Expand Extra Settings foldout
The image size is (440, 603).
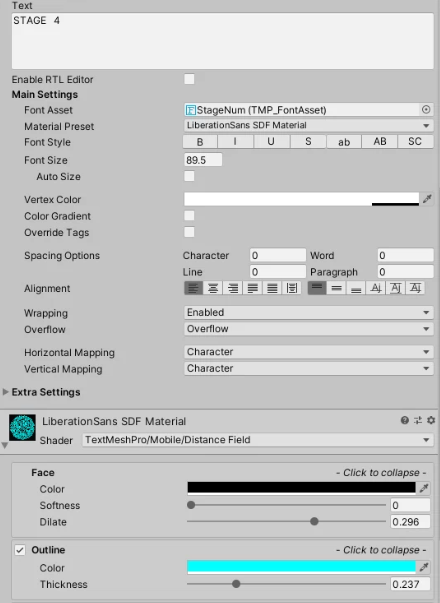[x=5, y=391]
